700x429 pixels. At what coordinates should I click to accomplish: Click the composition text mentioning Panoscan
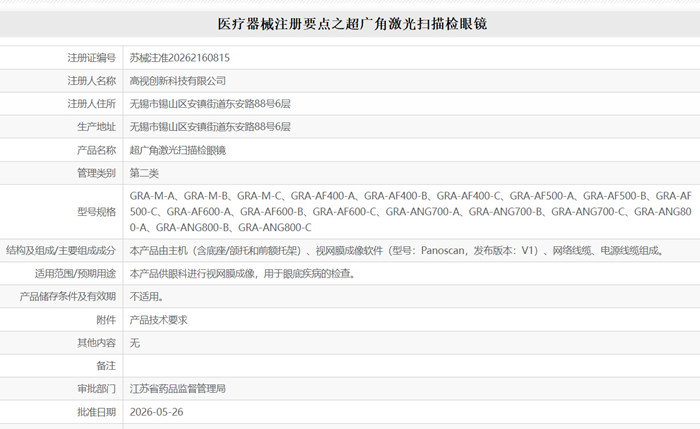pyautogui.click(x=397, y=250)
